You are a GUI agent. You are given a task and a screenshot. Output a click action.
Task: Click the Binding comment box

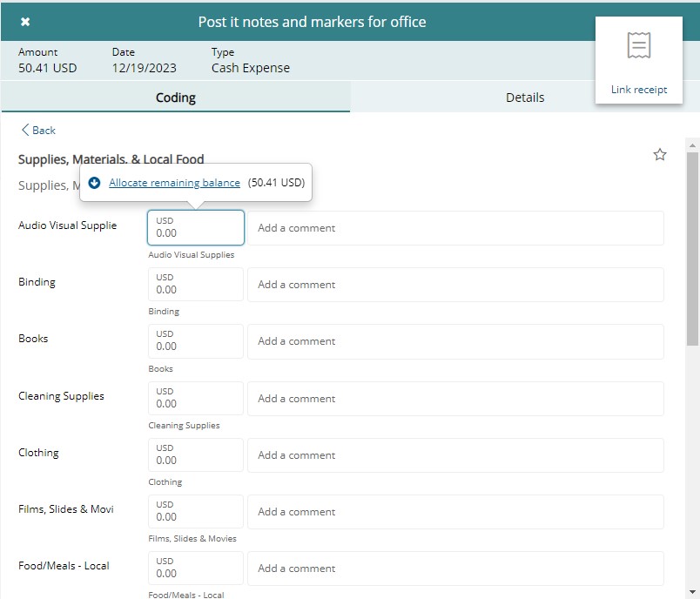(x=455, y=285)
